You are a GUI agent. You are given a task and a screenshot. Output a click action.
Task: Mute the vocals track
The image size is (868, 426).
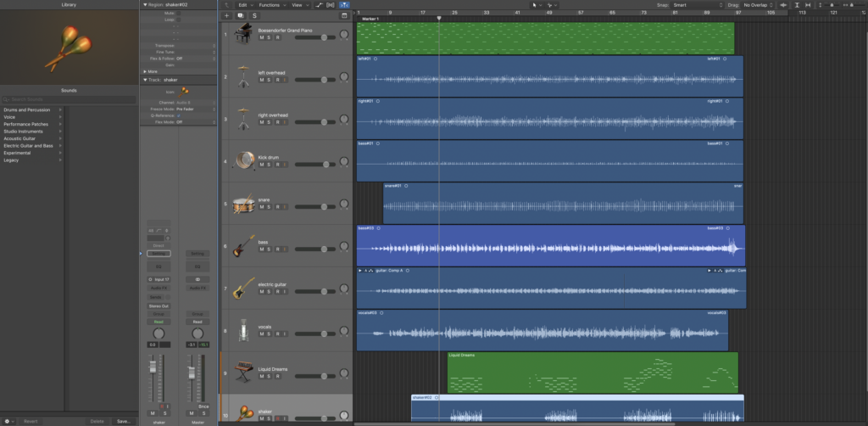coord(262,334)
